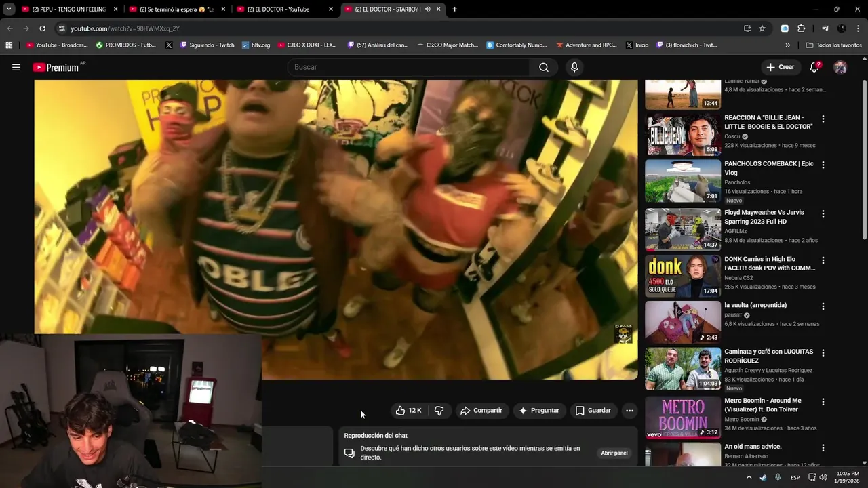
Task: Click the search magnifier button
Action: [x=544, y=67]
